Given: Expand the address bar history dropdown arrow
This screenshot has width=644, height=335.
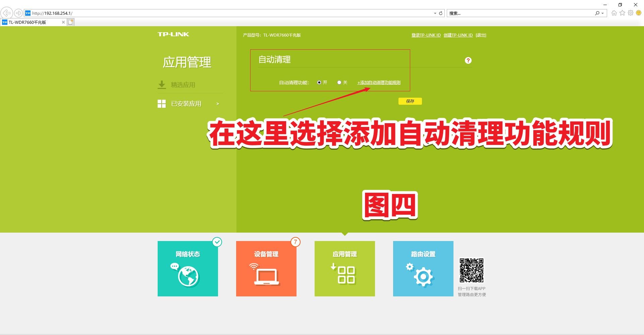Looking at the screenshot, I should 435,13.
